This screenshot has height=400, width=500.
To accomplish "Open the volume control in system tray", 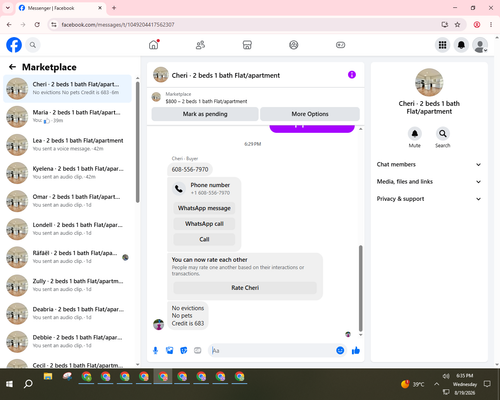I will pyautogui.click(x=446, y=376).
